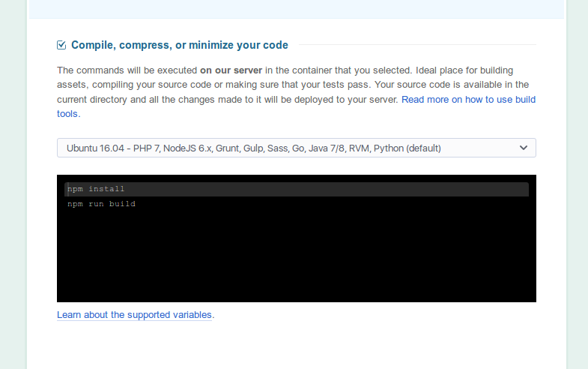Viewport: 588px width, 369px height.
Task: Follow the 'tools.' link continuation on second line
Action: point(68,114)
